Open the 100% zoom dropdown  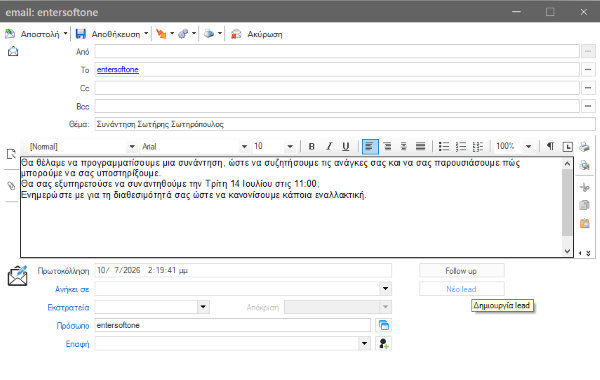point(528,147)
